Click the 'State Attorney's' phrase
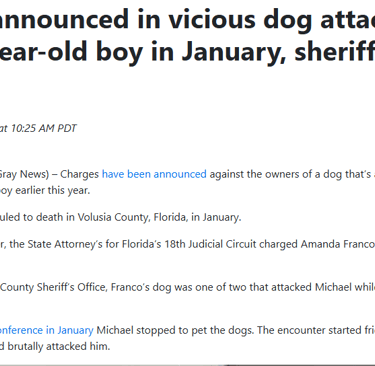 (65, 244)
